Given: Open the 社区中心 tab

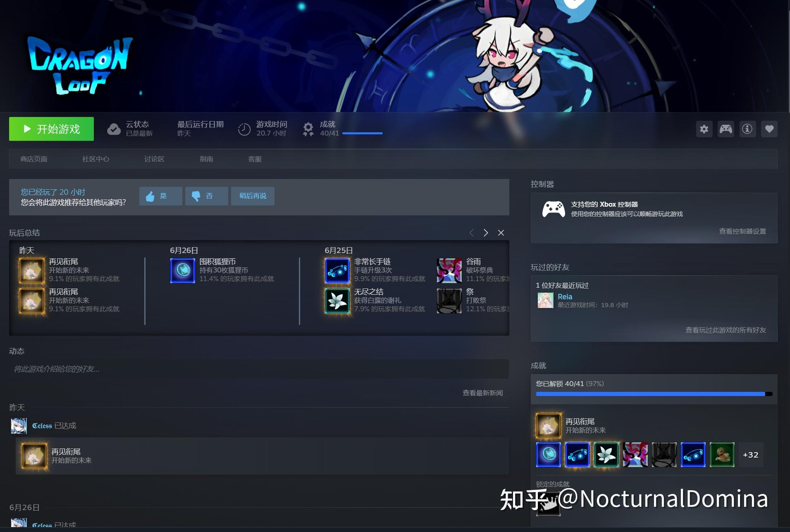Looking at the screenshot, I should tap(95, 159).
